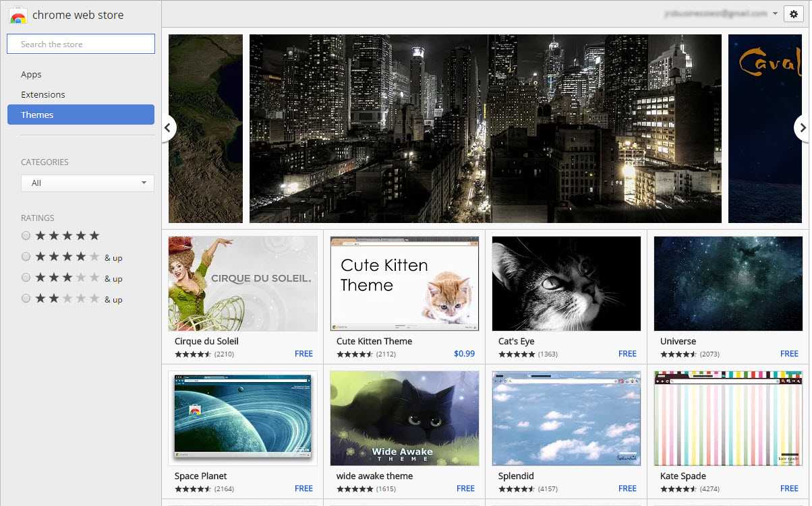
Task: Switch to the Extensions section
Action: (43, 95)
